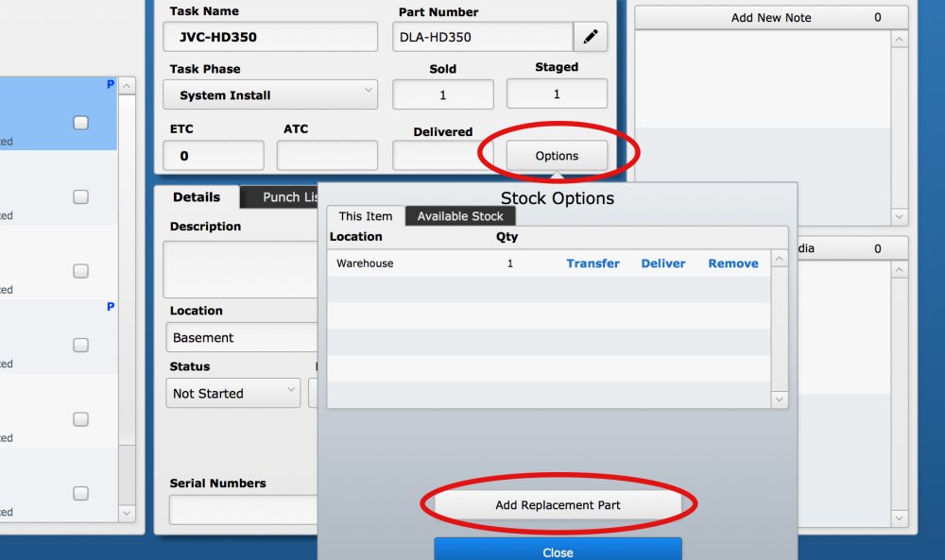Screen dimensions: 945x560
Task: Check the checkbox on the highlighted blue row
Action: click(x=80, y=122)
